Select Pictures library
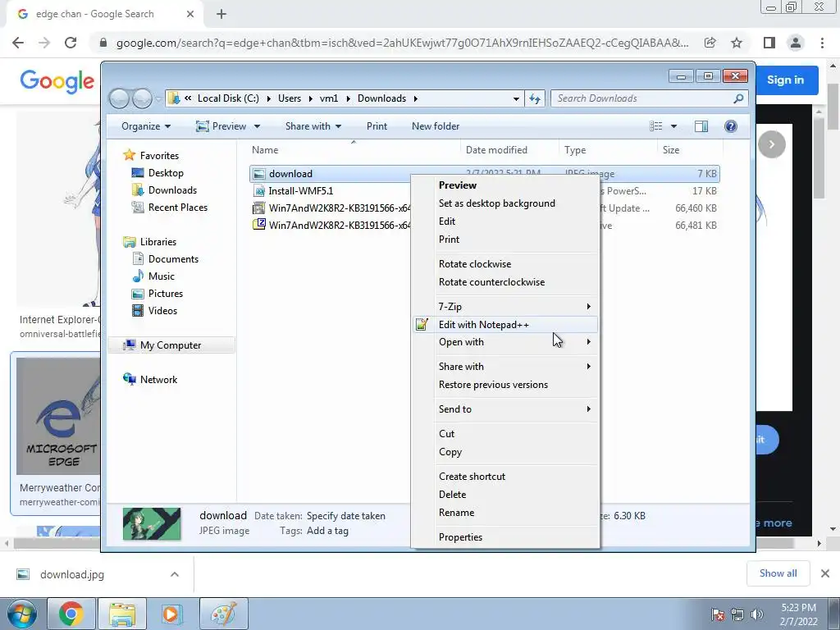Viewport: 840px width, 630px height. [157, 294]
